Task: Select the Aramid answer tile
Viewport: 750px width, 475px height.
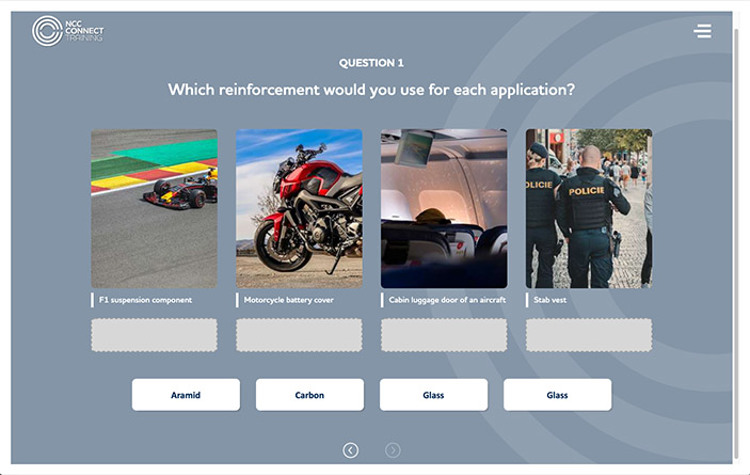Action: coord(186,395)
